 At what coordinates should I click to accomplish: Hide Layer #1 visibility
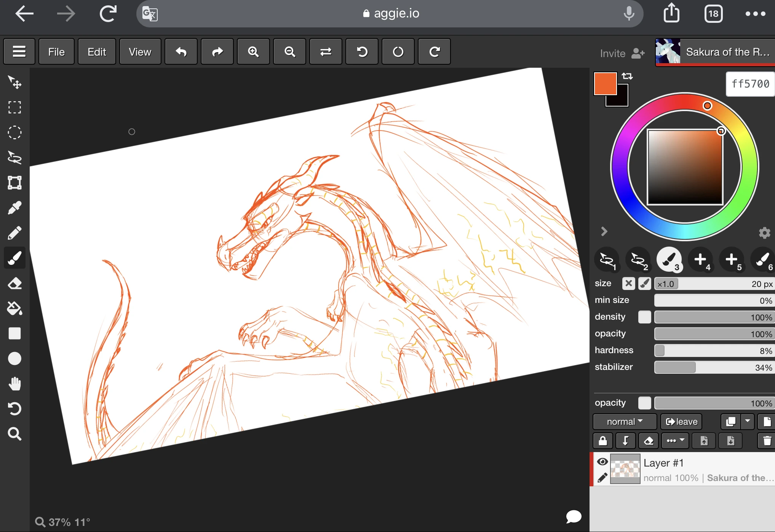(x=602, y=462)
